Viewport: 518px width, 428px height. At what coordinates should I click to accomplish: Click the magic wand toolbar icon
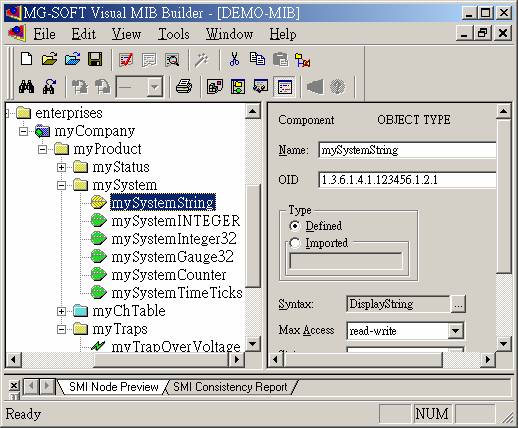pyautogui.click(x=201, y=60)
